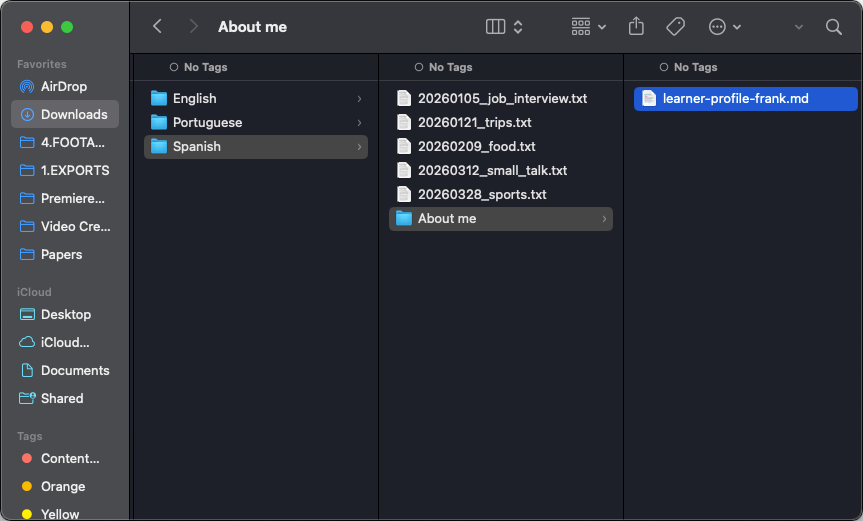Click the Spanish folder icon
The image size is (863, 521).
159,146
